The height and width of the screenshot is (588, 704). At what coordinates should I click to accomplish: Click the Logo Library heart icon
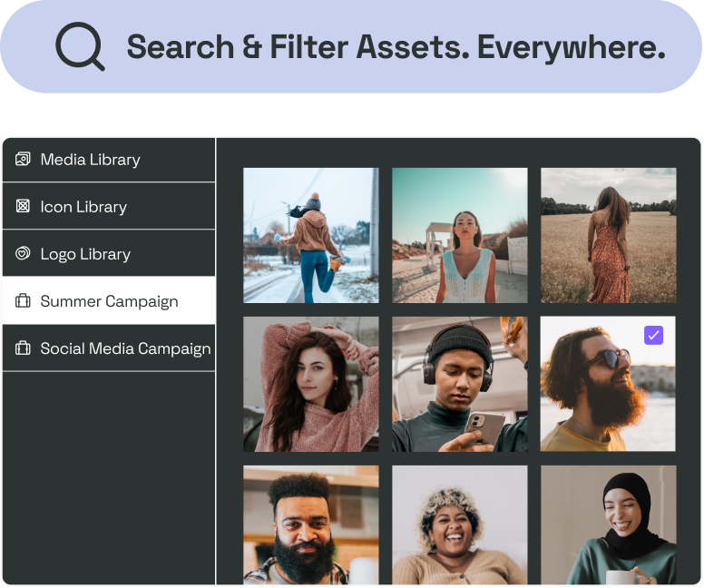(23, 253)
